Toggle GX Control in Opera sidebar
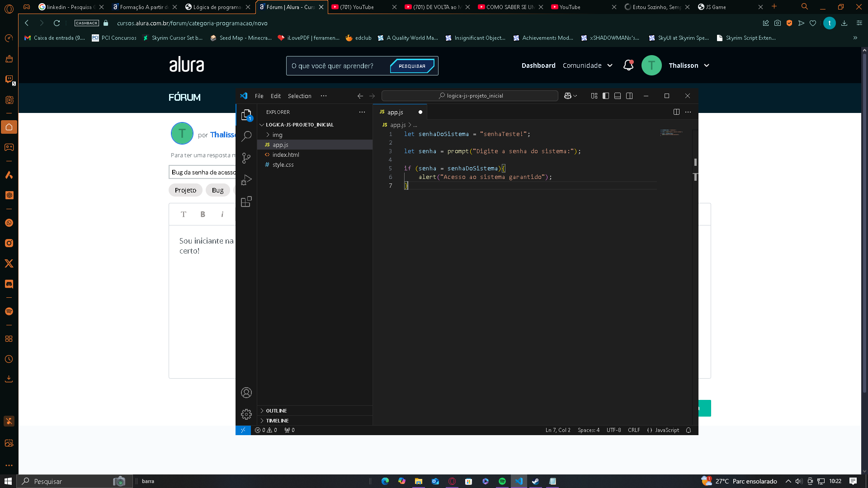Viewport: 868px width, 488px height. tap(9, 38)
